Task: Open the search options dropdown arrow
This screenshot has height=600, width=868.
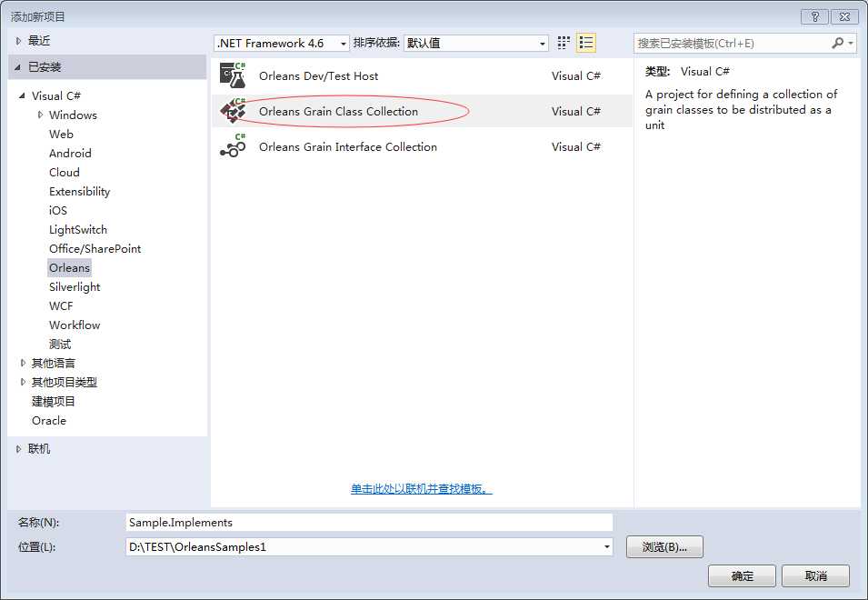Action: [x=851, y=43]
